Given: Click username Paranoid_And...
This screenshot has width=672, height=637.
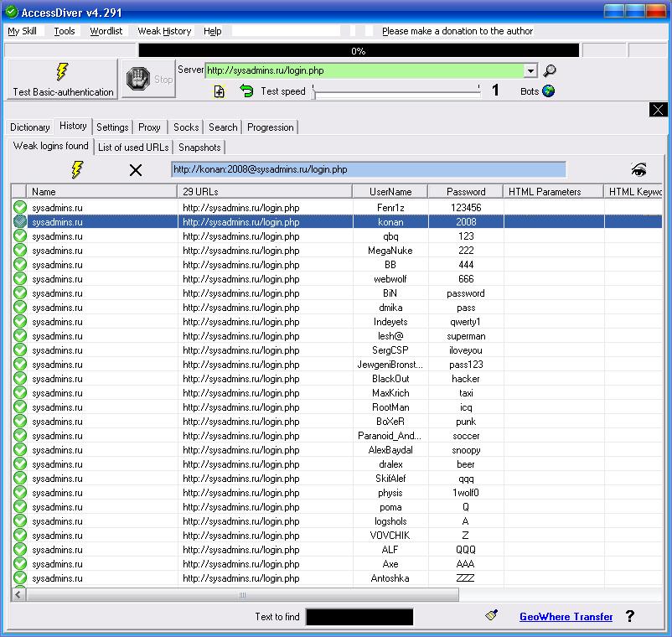Looking at the screenshot, I should pyautogui.click(x=390, y=436).
